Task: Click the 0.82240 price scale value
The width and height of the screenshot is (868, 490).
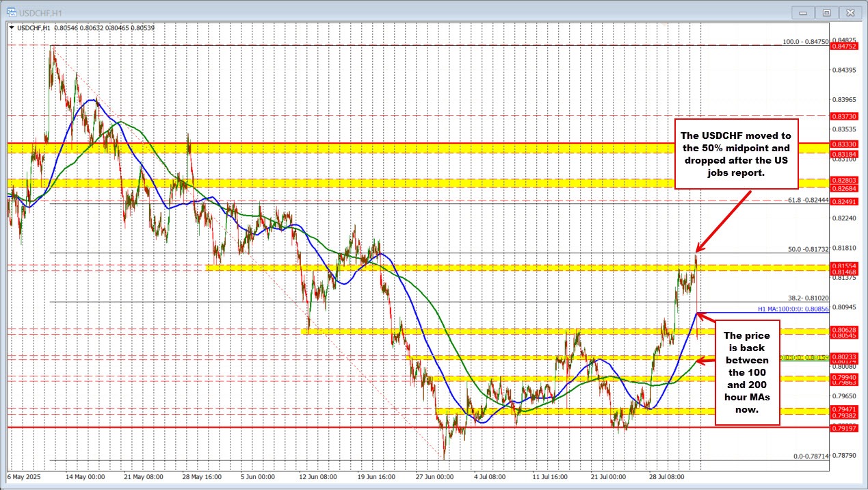Action: [x=845, y=218]
